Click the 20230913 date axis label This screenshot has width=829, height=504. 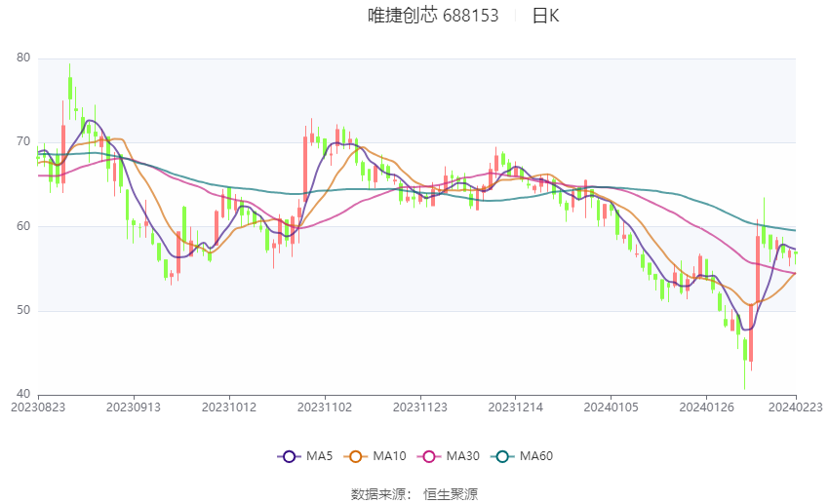(134, 407)
